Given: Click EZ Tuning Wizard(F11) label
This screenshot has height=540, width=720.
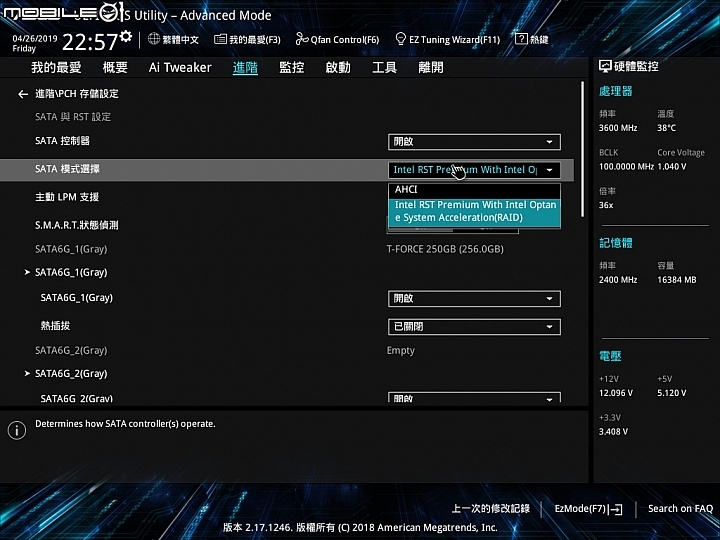Looking at the screenshot, I should (x=455, y=40).
